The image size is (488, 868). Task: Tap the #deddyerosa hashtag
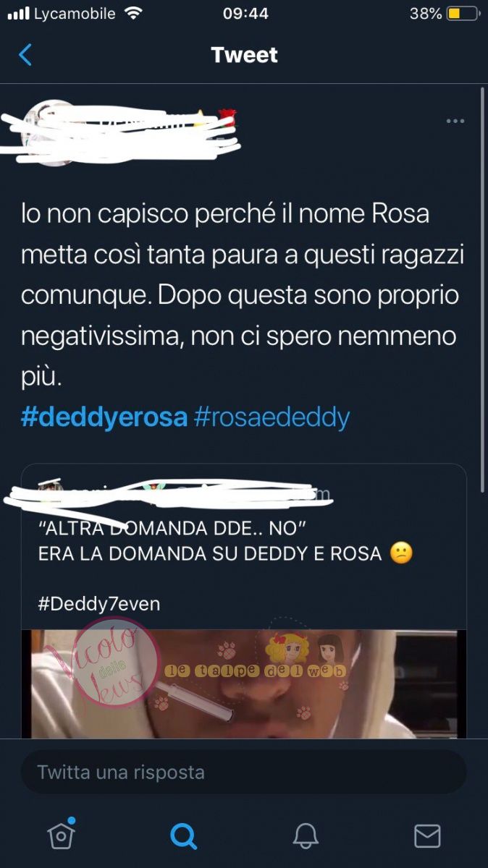pos(104,417)
